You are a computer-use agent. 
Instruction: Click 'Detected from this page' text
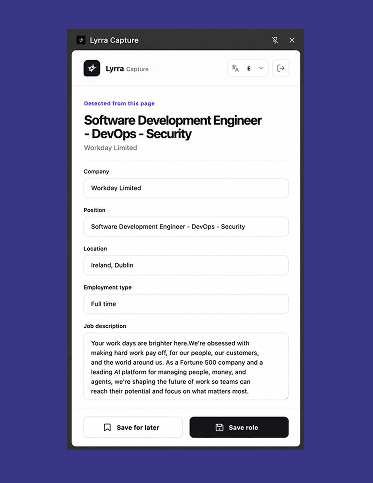coord(119,103)
